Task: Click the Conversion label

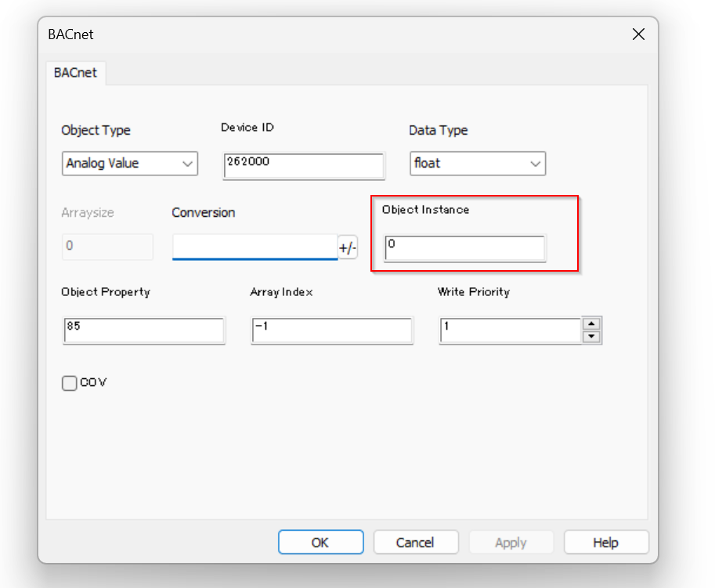Action: pyautogui.click(x=204, y=213)
